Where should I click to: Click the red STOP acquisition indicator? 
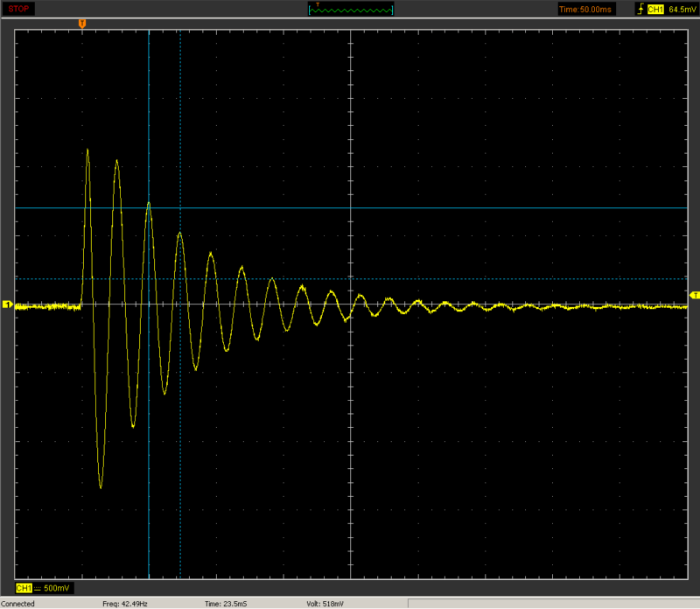pyautogui.click(x=18, y=9)
